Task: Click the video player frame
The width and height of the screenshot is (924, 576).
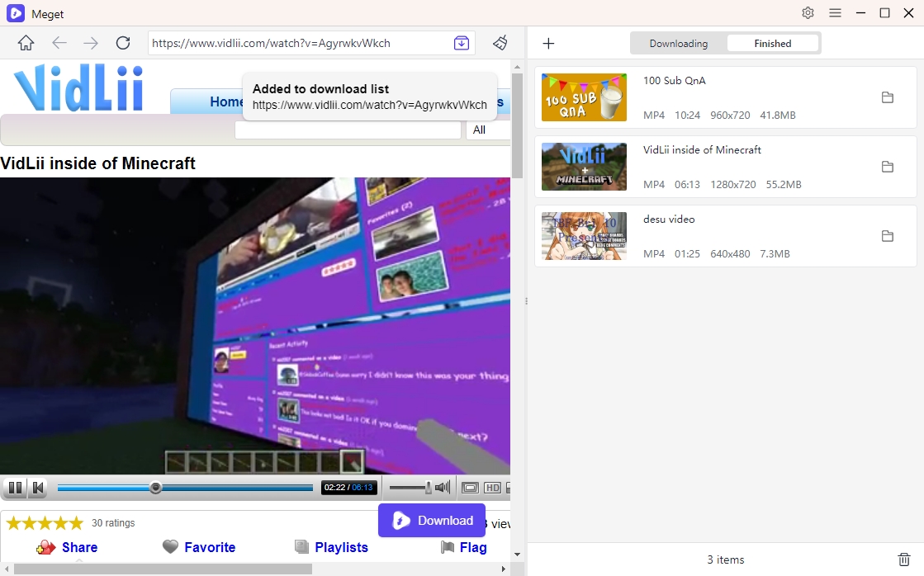Action: click(255, 326)
